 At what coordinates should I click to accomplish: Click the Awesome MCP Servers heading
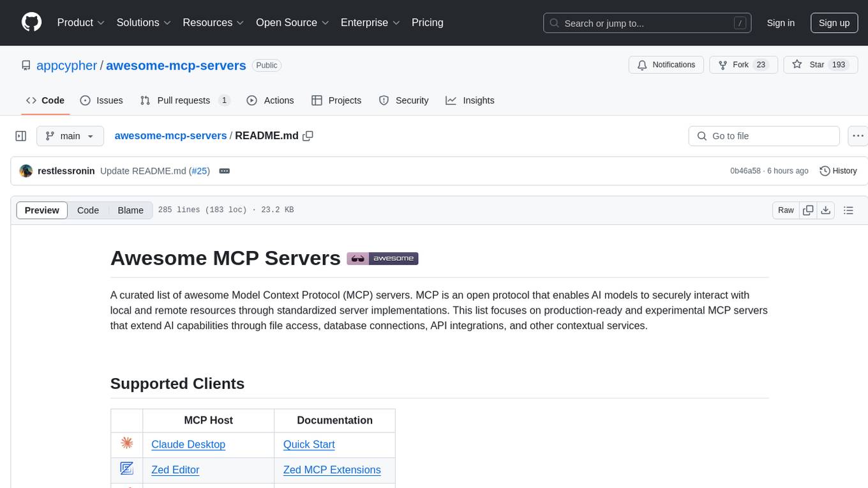(x=225, y=258)
